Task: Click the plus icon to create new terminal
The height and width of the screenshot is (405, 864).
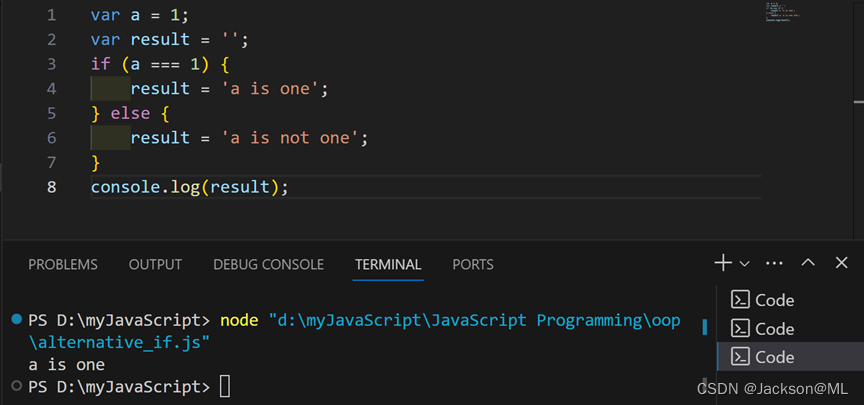Action: 723,263
